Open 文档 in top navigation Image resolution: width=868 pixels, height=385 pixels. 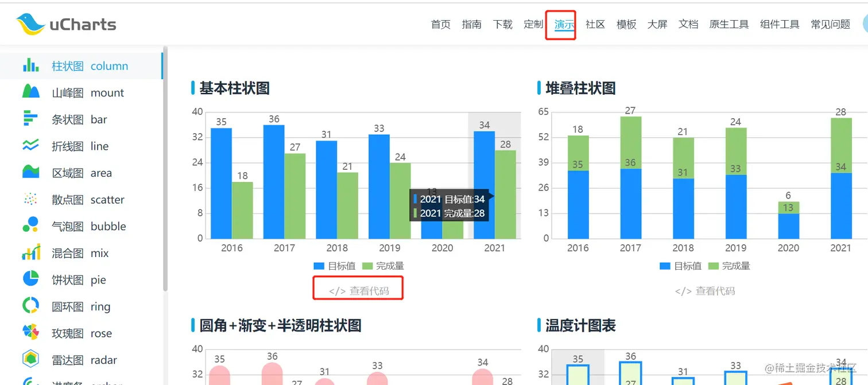coord(688,24)
